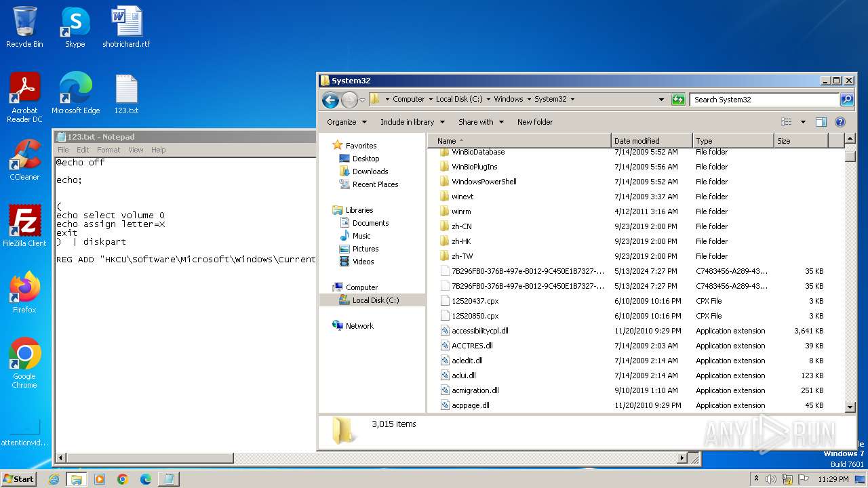The height and width of the screenshot is (488, 868).
Task: Click in Search System32 field
Action: [765, 100]
